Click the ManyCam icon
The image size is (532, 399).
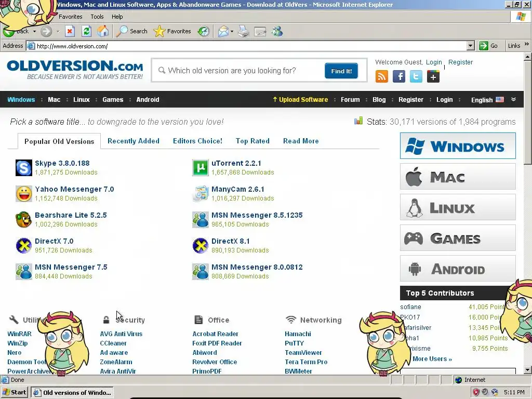click(x=201, y=194)
